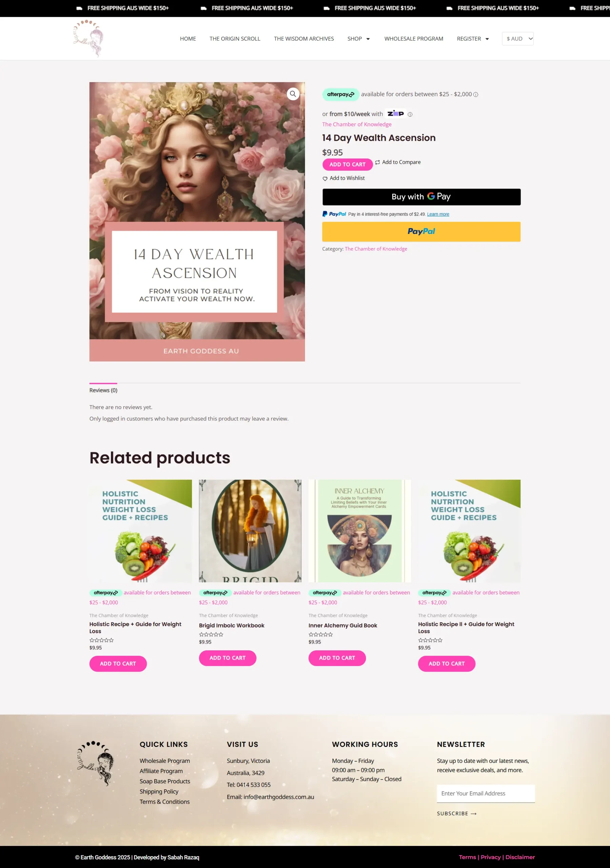Click the Add to Wishlist heart icon
The height and width of the screenshot is (868, 610).
pos(325,178)
